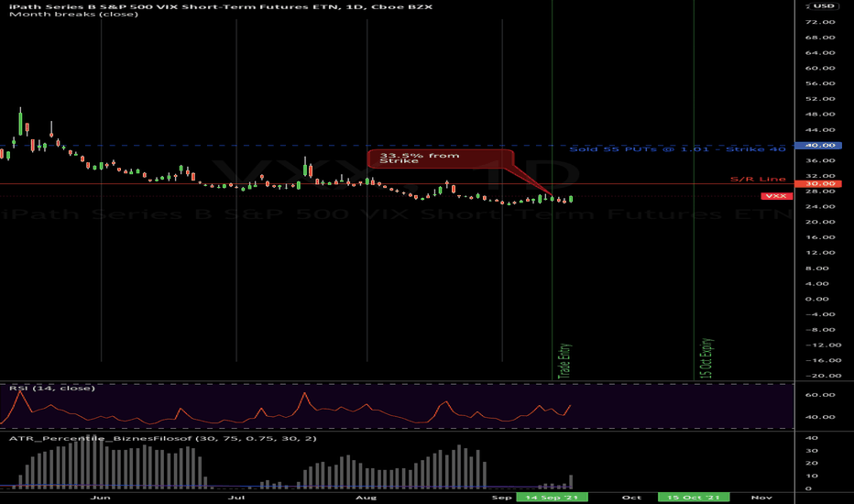Select the S/R Line text label
This screenshot has width=854, height=504.
pos(758,179)
